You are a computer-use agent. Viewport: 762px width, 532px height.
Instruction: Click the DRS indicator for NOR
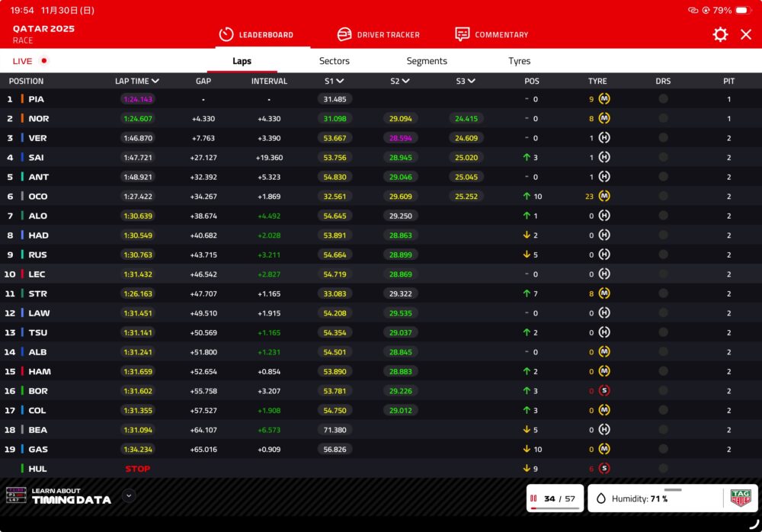point(663,118)
